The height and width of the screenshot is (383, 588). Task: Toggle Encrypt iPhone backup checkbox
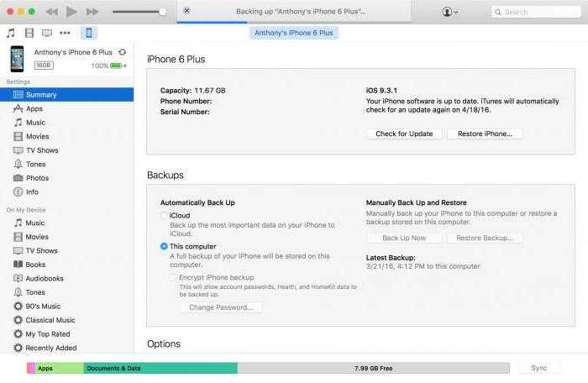pos(173,277)
